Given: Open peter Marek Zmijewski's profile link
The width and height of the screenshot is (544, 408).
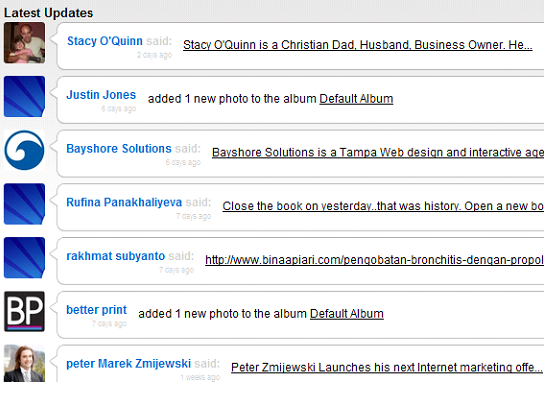Looking at the screenshot, I should (128, 364).
